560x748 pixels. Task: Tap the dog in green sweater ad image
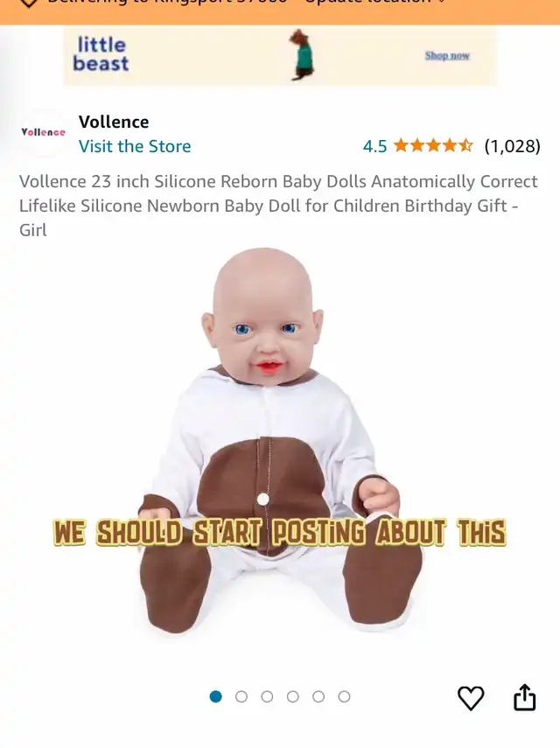click(302, 55)
